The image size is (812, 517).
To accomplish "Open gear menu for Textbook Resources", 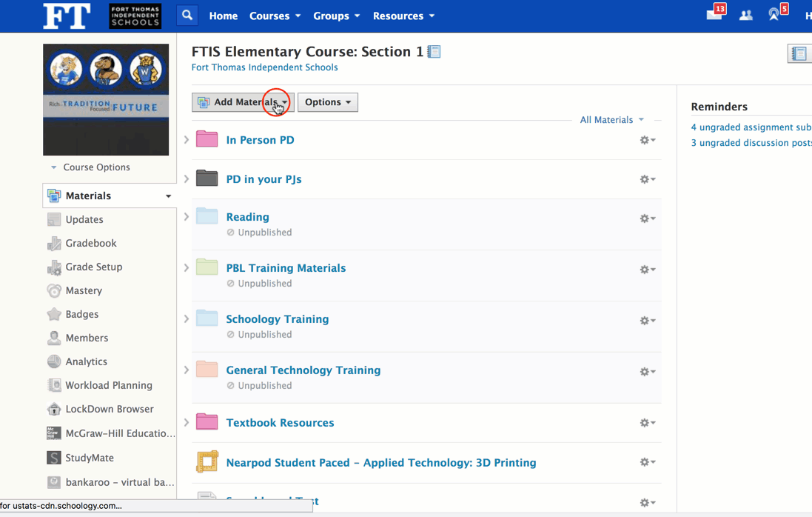I will pos(648,423).
